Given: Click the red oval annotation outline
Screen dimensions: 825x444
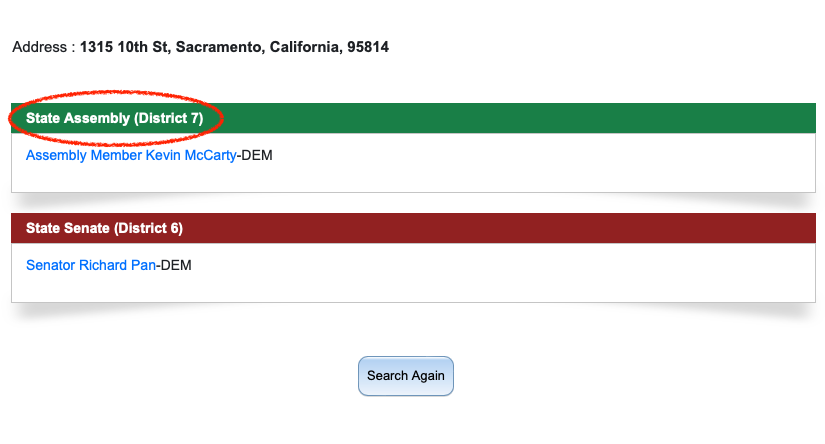Looking at the screenshot, I should [x=220, y=111].
